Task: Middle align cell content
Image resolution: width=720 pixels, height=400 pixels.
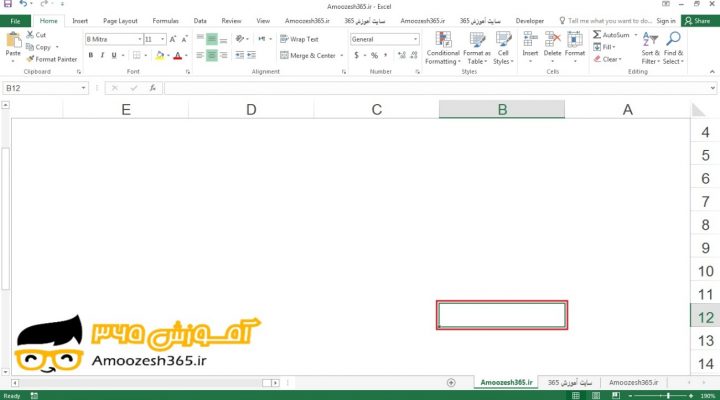Action: click(x=212, y=39)
